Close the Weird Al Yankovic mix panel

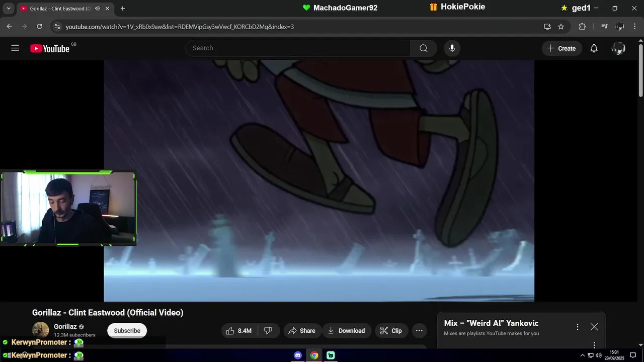click(594, 327)
